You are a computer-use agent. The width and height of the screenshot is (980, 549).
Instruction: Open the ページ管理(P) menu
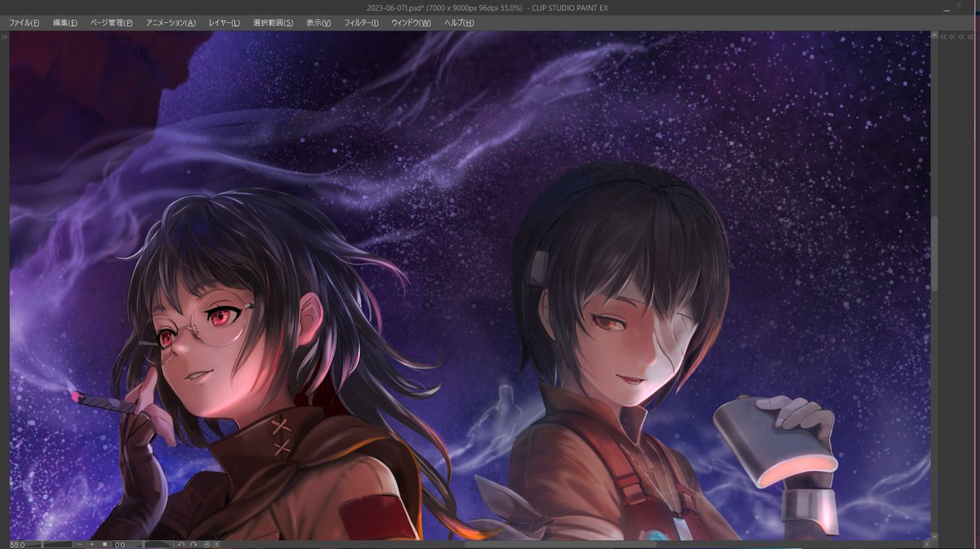tap(111, 23)
